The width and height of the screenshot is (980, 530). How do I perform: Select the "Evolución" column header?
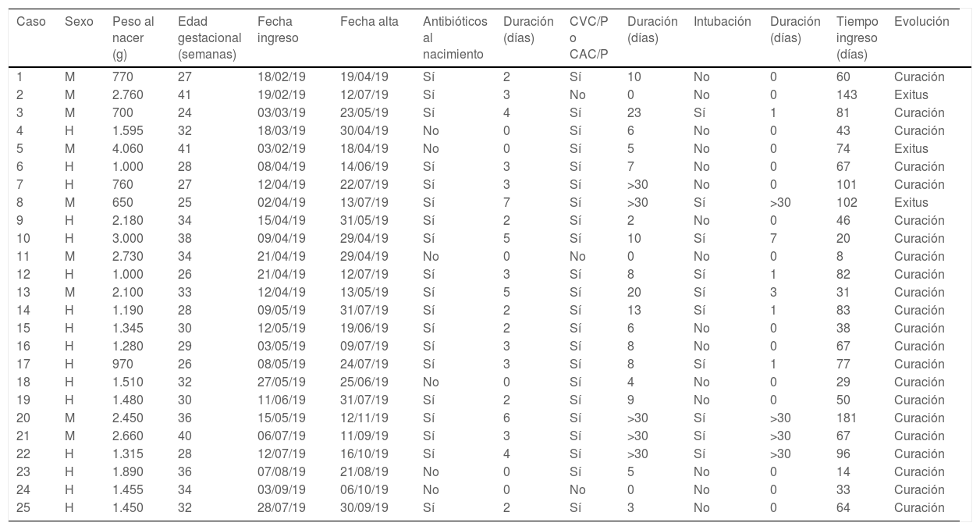(921, 22)
